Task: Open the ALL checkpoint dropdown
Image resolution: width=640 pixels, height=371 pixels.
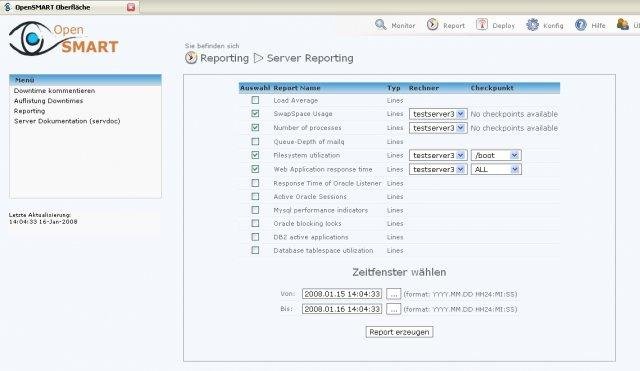Action: (x=496, y=169)
